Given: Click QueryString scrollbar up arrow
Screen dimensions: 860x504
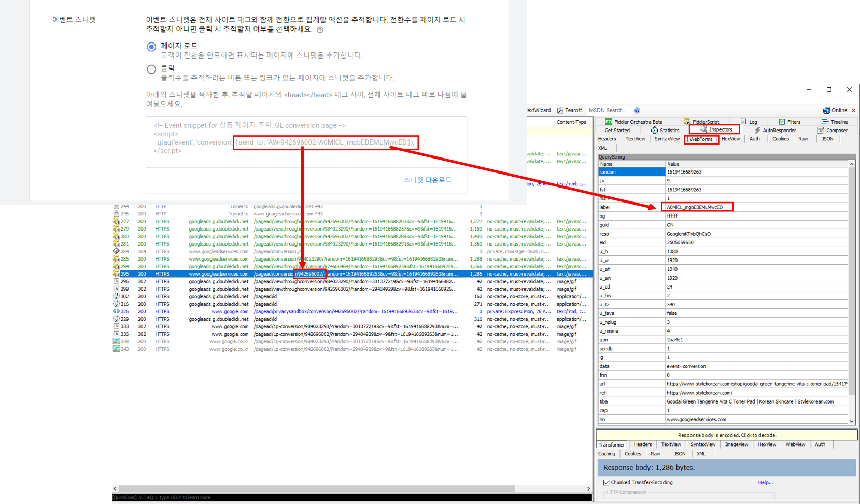Looking at the screenshot, I should [852, 164].
